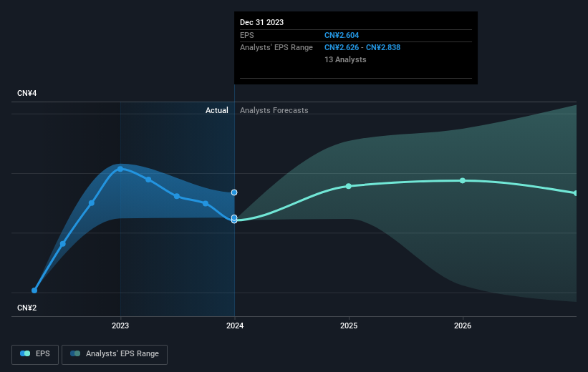Click the 2023 EPS peak data point

pyautogui.click(x=120, y=169)
